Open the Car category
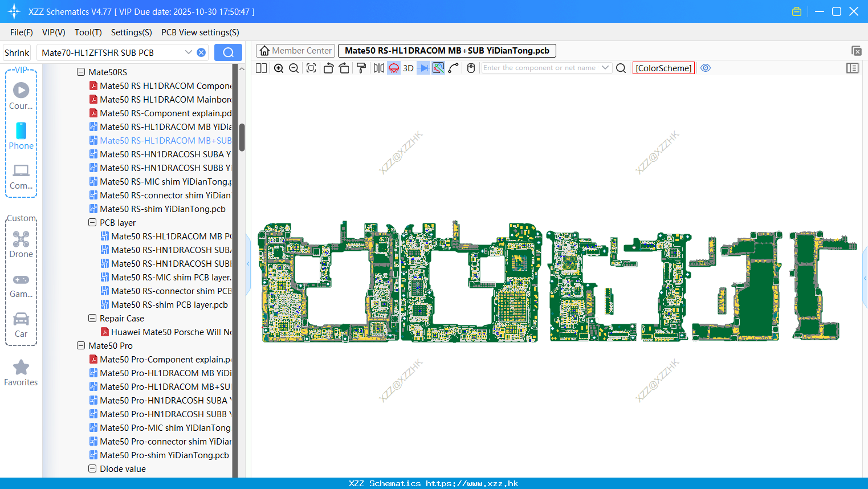Viewport: 868px width, 489px height. point(21,325)
